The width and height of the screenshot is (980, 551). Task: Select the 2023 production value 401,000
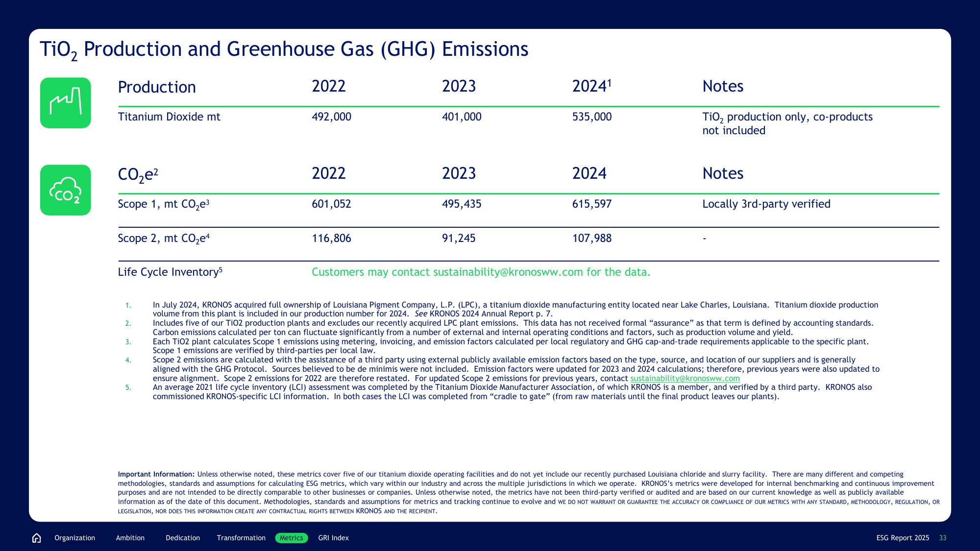[462, 117]
